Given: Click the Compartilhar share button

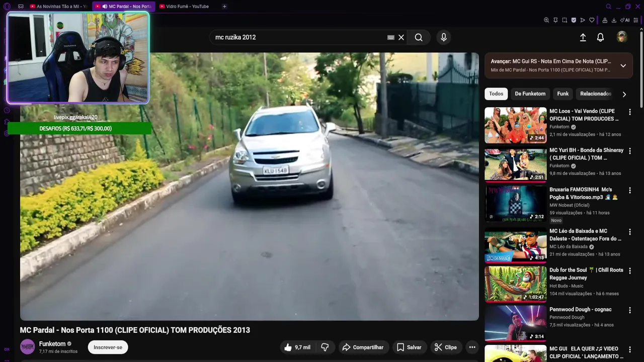Looking at the screenshot, I should [x=363, y=347].
